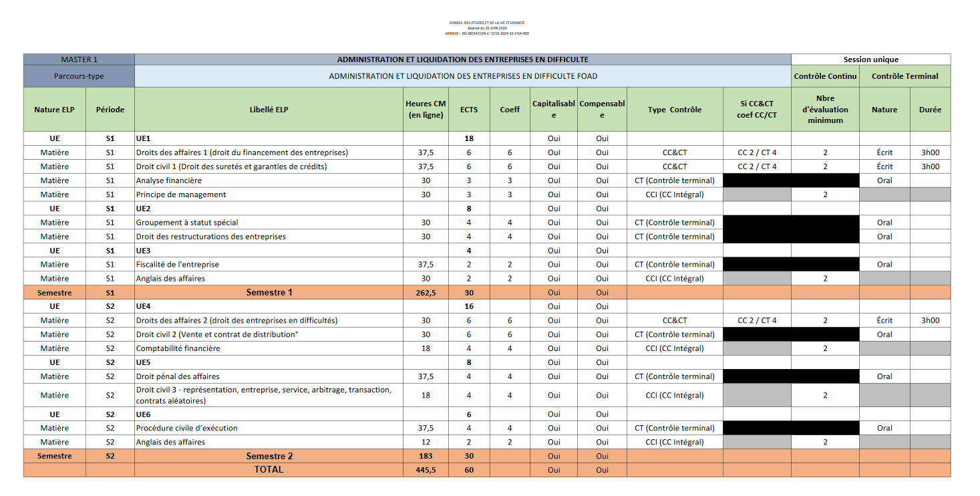Image resolution: width=980 pixels, height=496 pixels.
Task: Click the "Libellé ELP" column header
Action: 269,110
